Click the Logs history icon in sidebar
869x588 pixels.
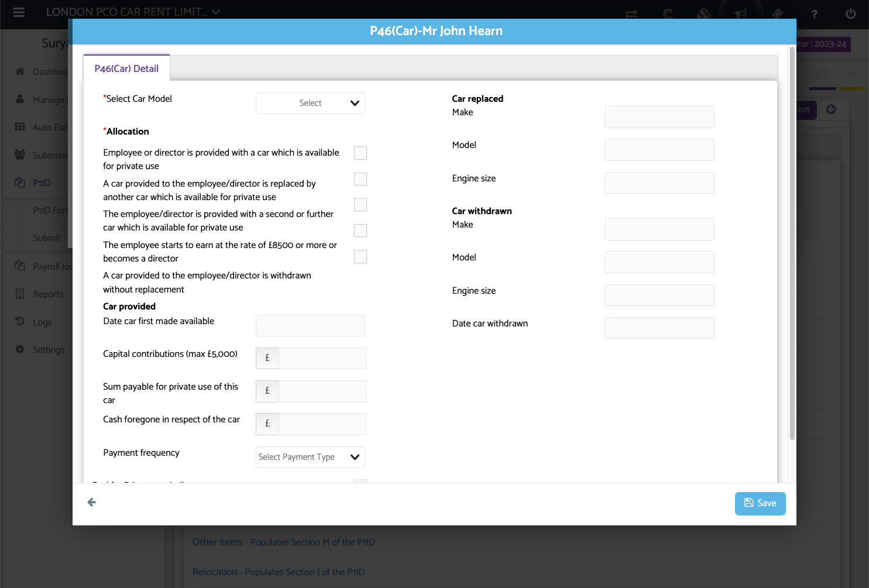pyautogui.click(x=20, y=321)
